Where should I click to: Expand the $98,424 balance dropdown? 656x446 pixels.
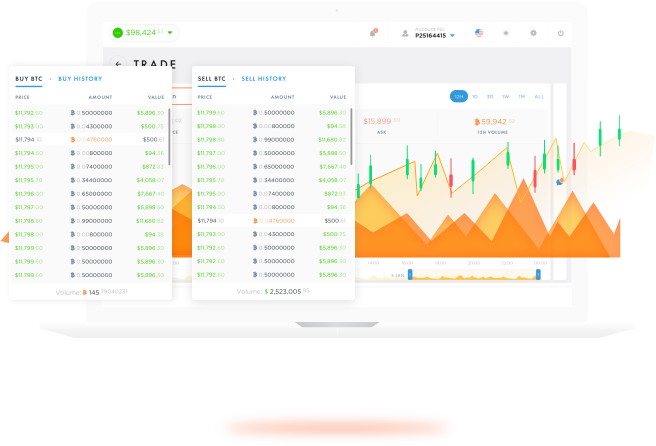(170, 33)
